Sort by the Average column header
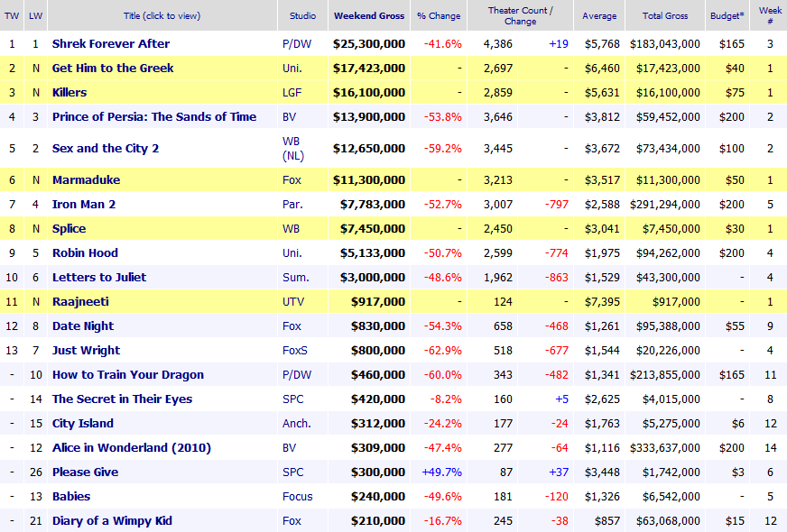Image resolution: width=787 pixels, height=532 pixels. click(599, 16)
